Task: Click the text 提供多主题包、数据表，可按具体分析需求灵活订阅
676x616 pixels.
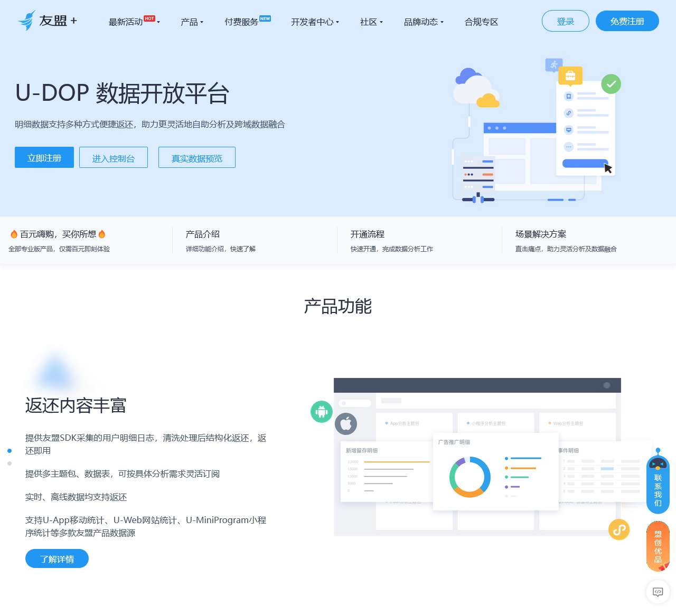Action: 123,473
